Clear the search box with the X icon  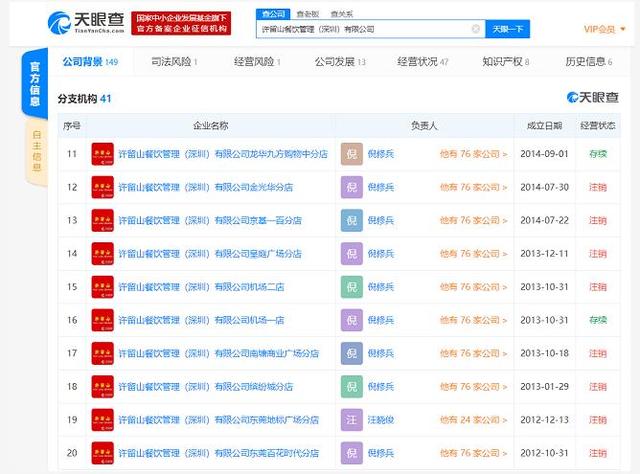coord(476,29)
